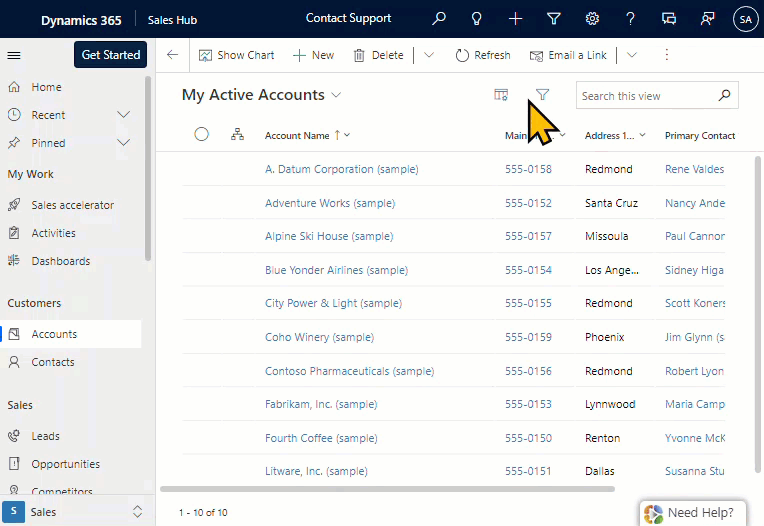764x526 pixels.
Task: Click the Delete command
Action: (379, 55)
